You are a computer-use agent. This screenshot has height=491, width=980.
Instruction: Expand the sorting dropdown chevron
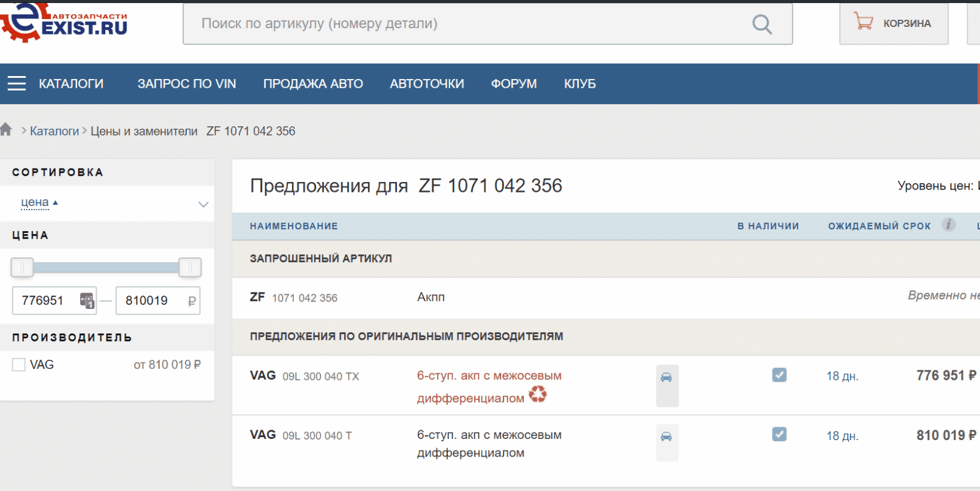[x=203, y=204]
